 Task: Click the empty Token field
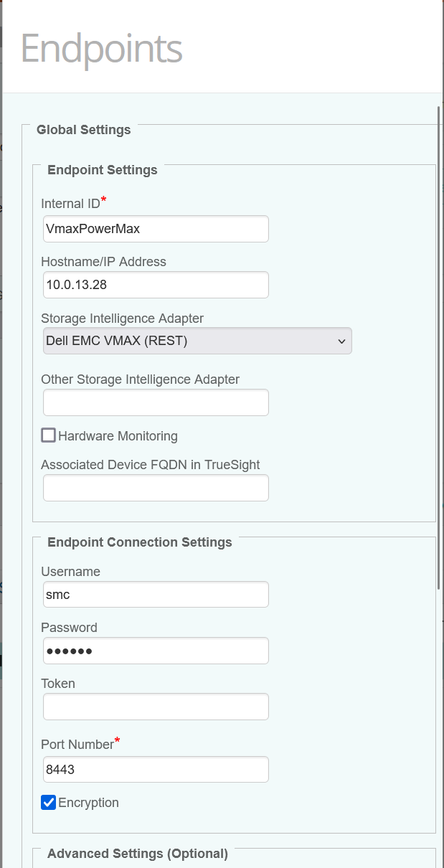(x=155, y=707)
